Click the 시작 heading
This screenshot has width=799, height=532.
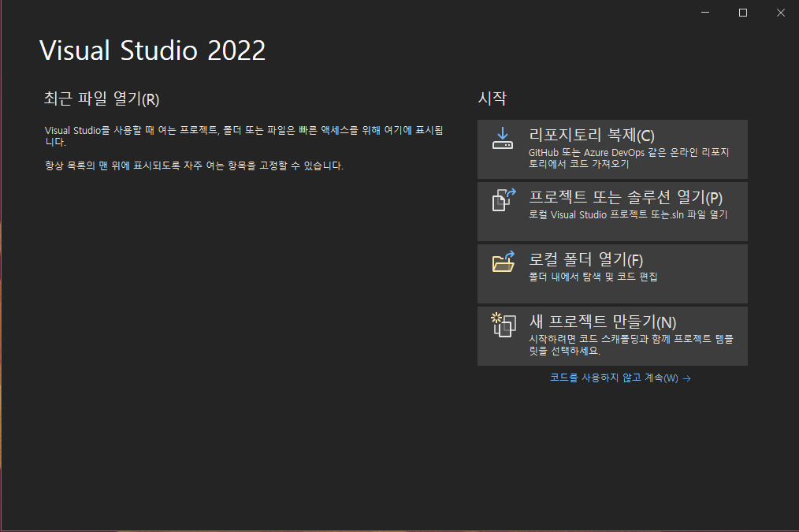pos(492,98)
